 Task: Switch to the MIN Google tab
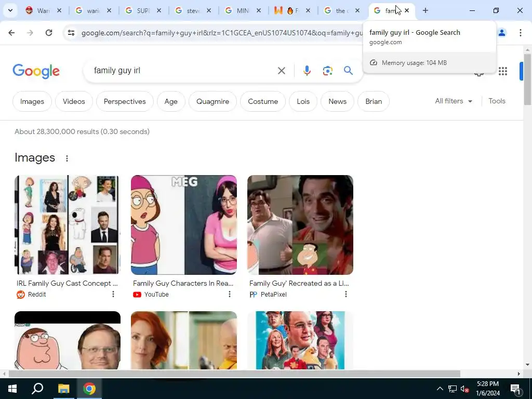click(242, 10)
